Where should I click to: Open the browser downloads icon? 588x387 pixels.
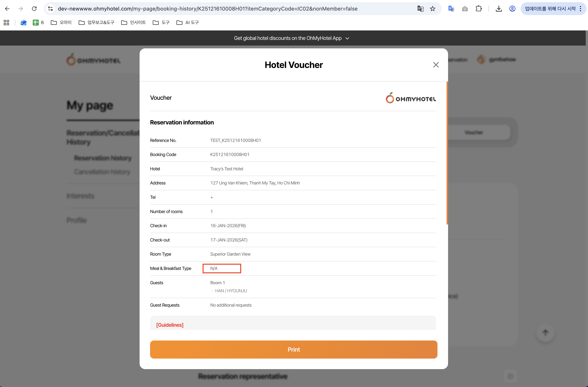click(499, 9)
